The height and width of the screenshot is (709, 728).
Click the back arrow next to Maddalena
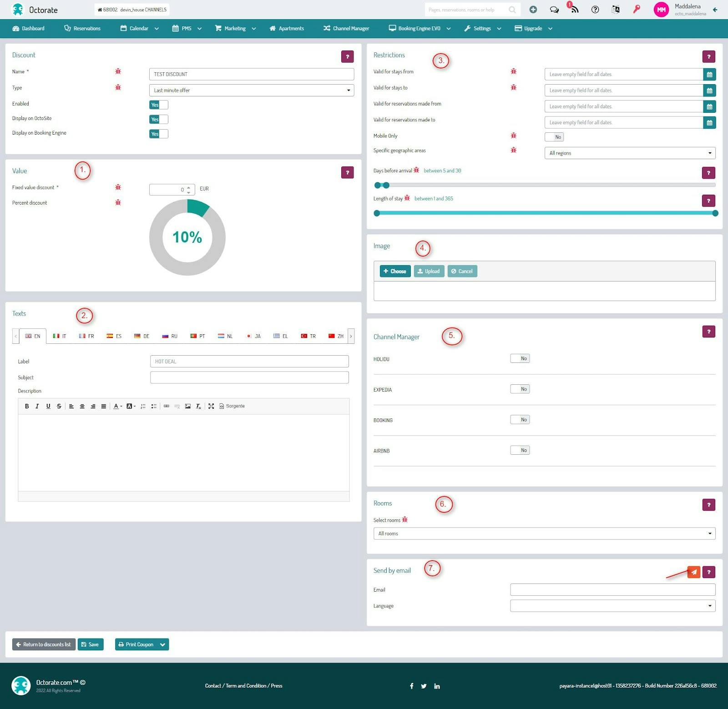tap(715, 10)
